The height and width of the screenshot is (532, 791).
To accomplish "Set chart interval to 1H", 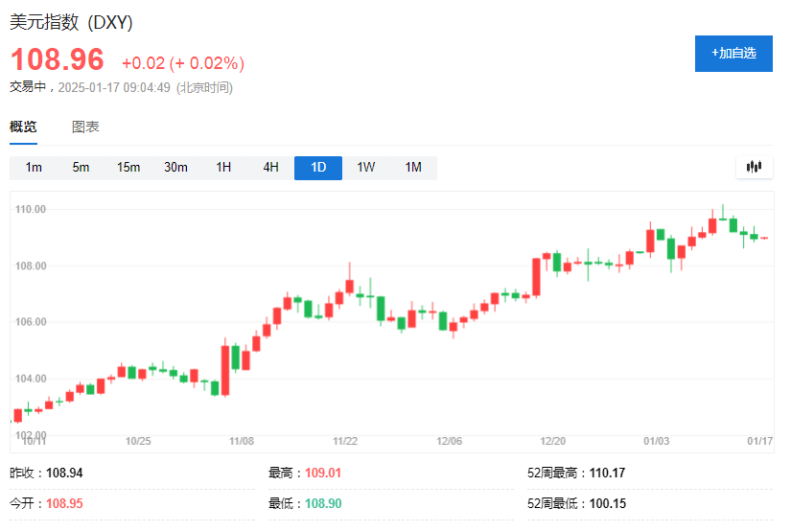I will (223, 168).
